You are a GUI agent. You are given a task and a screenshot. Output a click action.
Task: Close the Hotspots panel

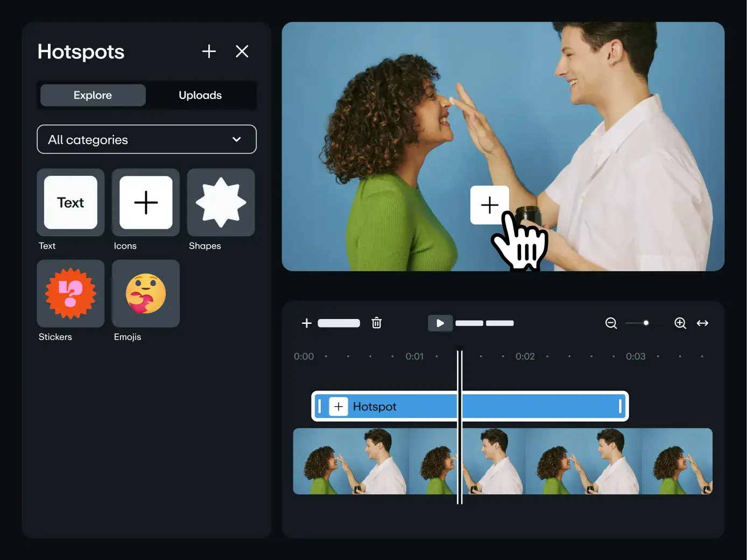point(242,51)
